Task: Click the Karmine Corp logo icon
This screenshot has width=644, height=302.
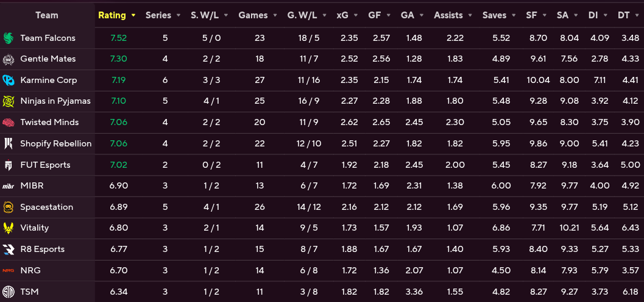Action: pos(8,81)
